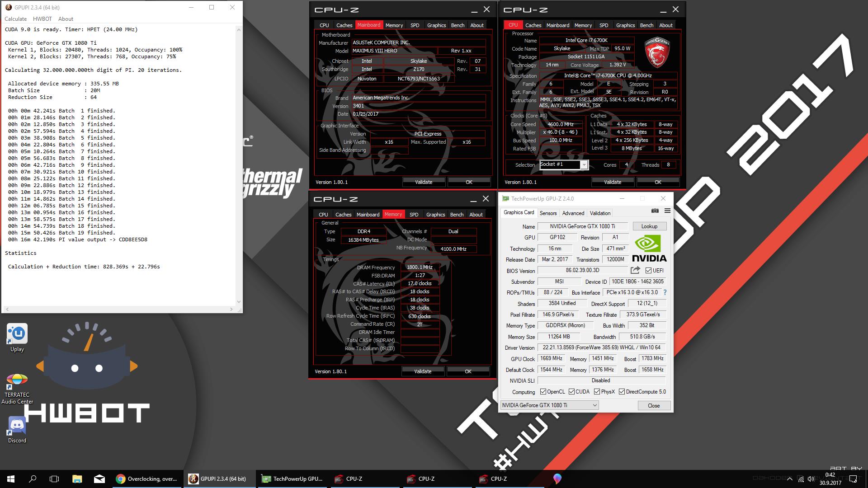Viewport: 868px width, 488px height.
Task: Take GPU-Z screenshot with camera icon
Action: click(x=655, y=211)
